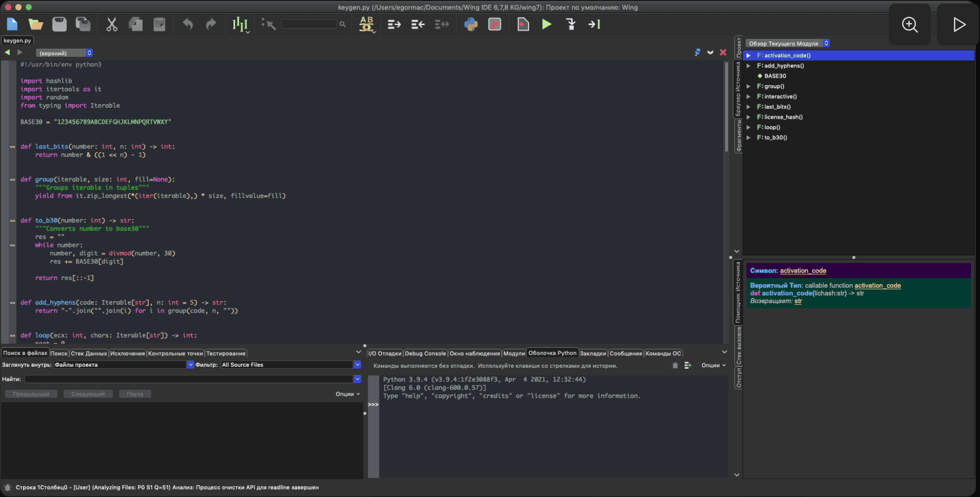Image resolution: width=980 pixels, height=497 pixels.
Task: Start debugging with the green Run arrow
Action: pyautogui.click(x=547, y=24)
